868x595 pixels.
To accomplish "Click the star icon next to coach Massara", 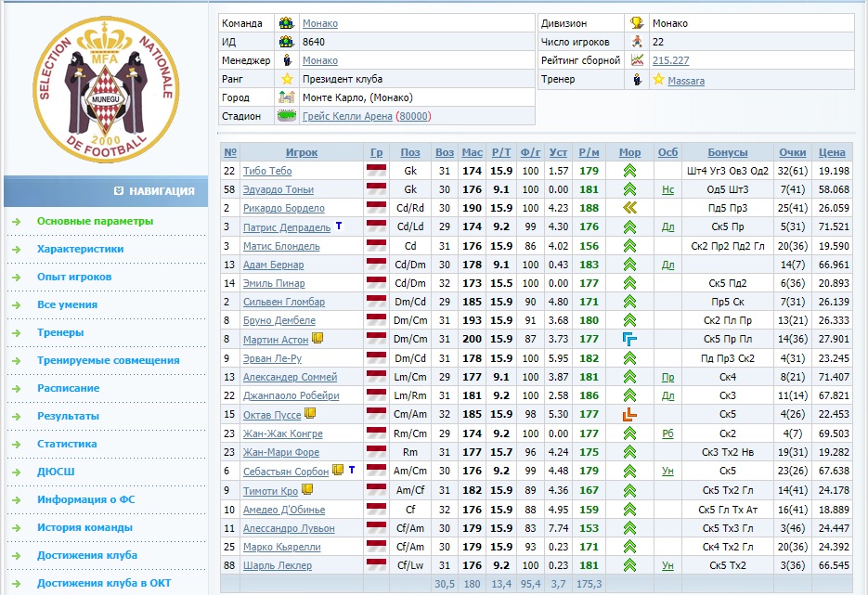I will tap(658, 80).
